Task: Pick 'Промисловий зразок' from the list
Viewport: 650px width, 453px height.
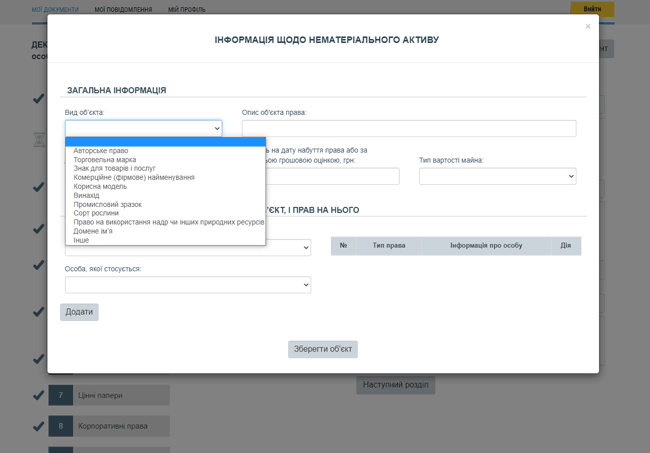Action: [x=107, y=205]
